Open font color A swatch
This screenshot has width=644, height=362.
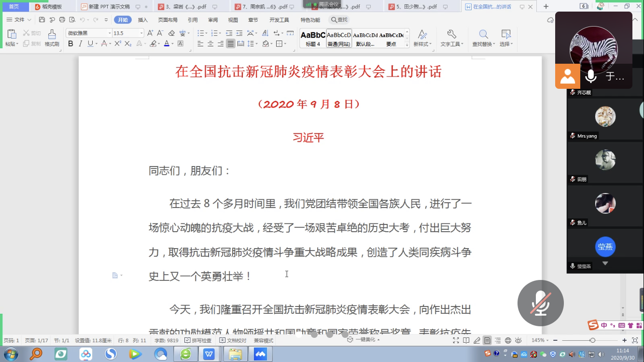pos(166,43)
